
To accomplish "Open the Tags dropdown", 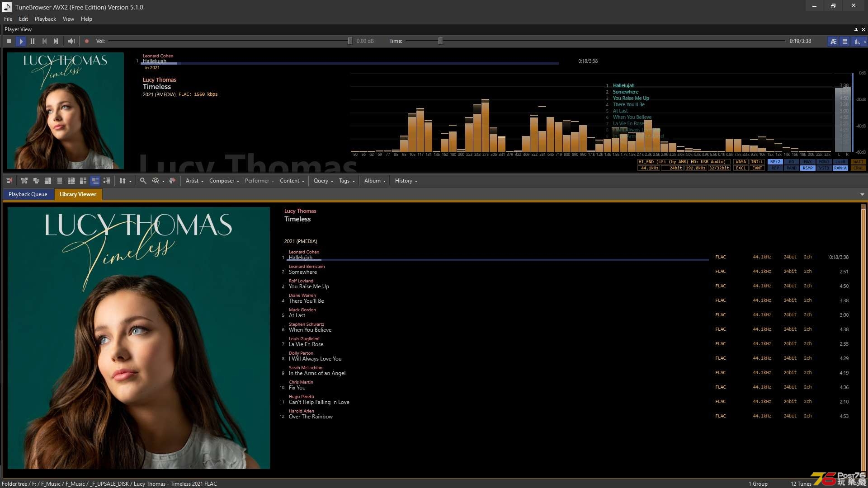I will 347,181.
